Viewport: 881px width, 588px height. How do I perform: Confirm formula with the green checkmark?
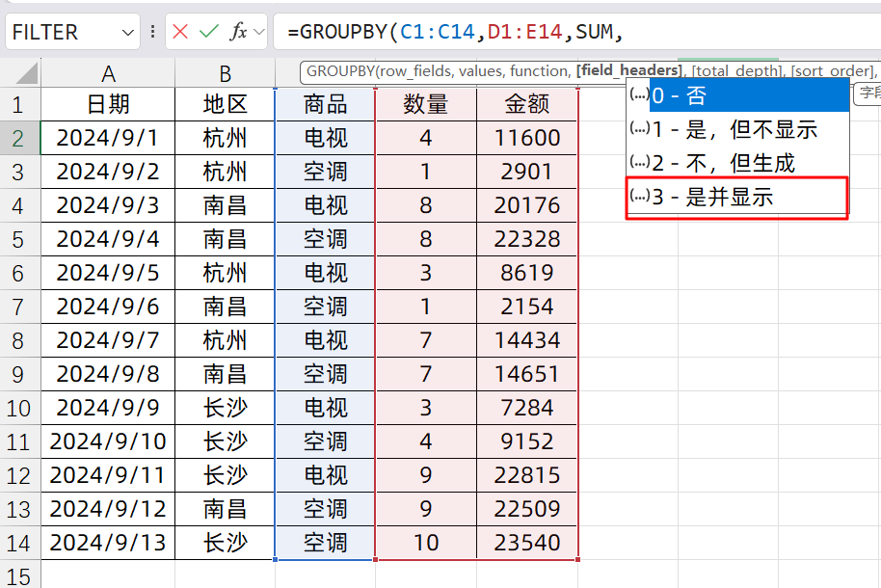(x=208, y=32)
